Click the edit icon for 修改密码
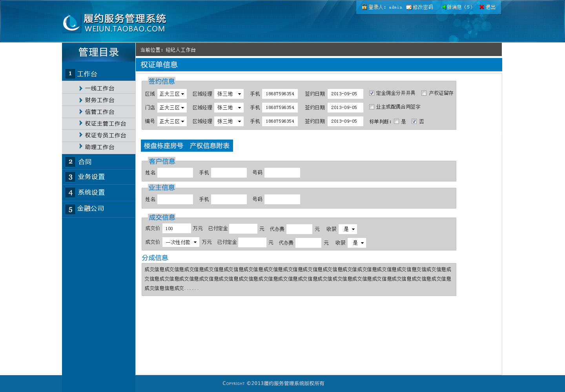This screenshot has height=392, width=565. [x=409, y=7]
